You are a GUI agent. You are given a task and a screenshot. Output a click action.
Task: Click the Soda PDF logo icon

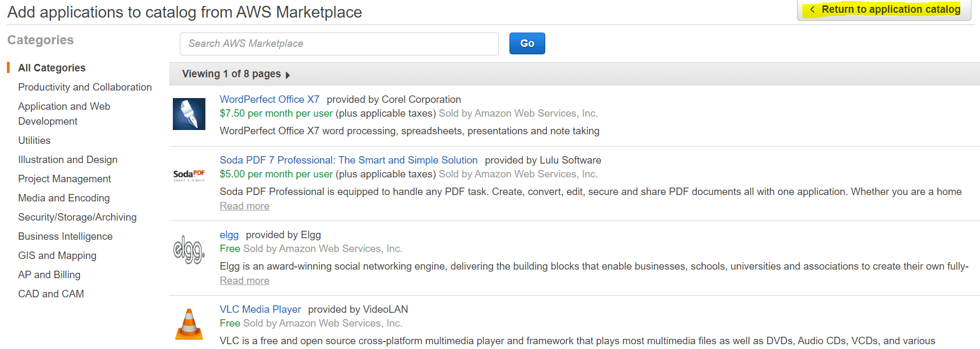[189, 175]
